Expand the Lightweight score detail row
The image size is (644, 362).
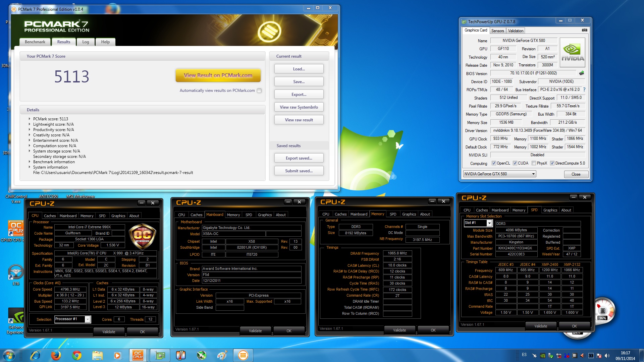pyautogui.click(x=30, y=124)
